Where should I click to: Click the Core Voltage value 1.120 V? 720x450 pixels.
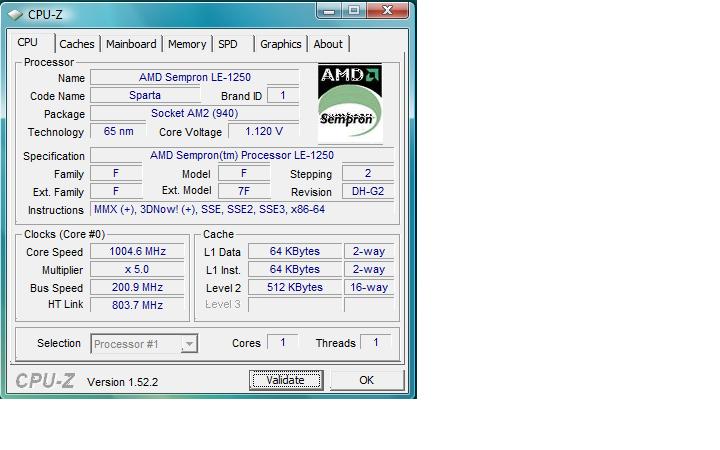click(x=264, y=131)
